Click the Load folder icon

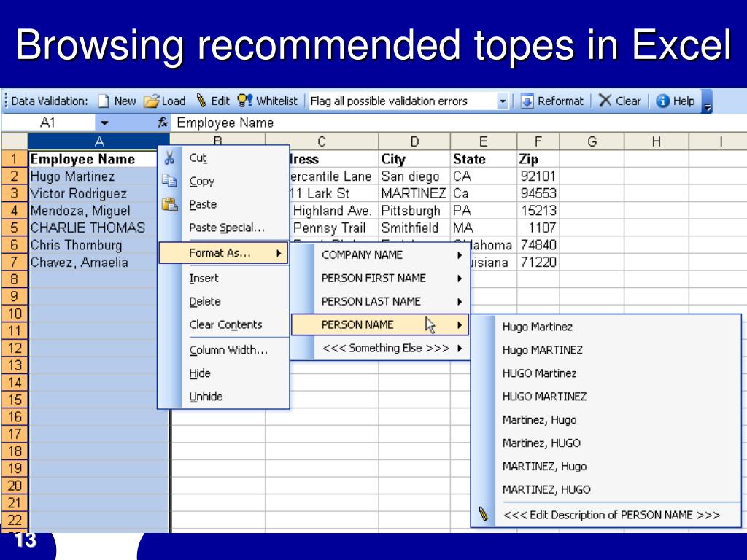pos(151,101)
